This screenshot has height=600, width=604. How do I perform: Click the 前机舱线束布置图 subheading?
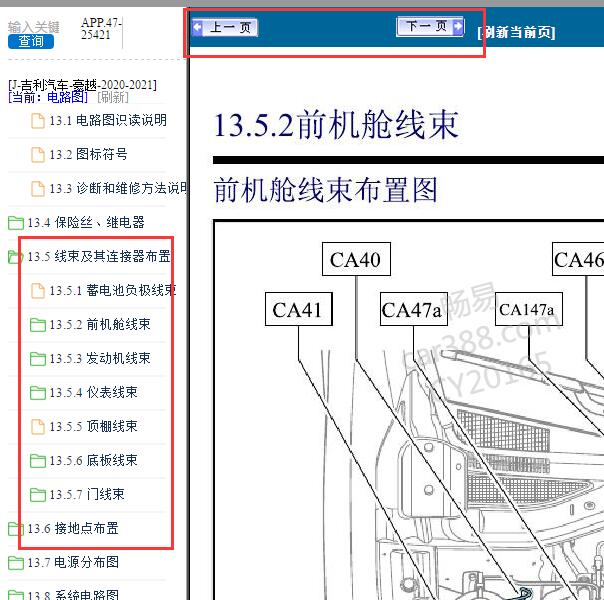[x=325, y=189]
